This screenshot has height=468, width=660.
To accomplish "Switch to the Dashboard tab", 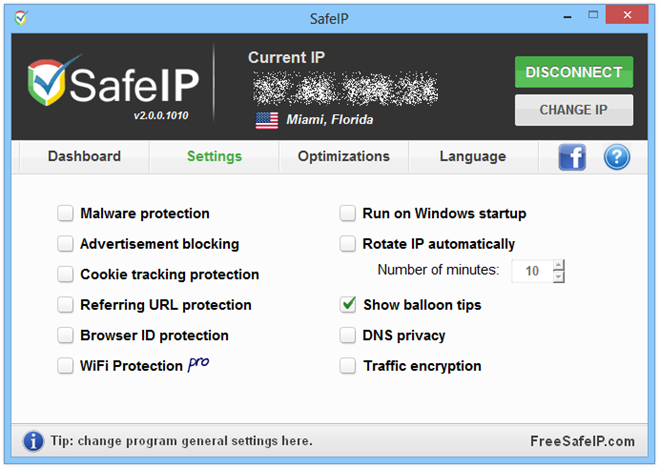I will click(x=84, y=157).
